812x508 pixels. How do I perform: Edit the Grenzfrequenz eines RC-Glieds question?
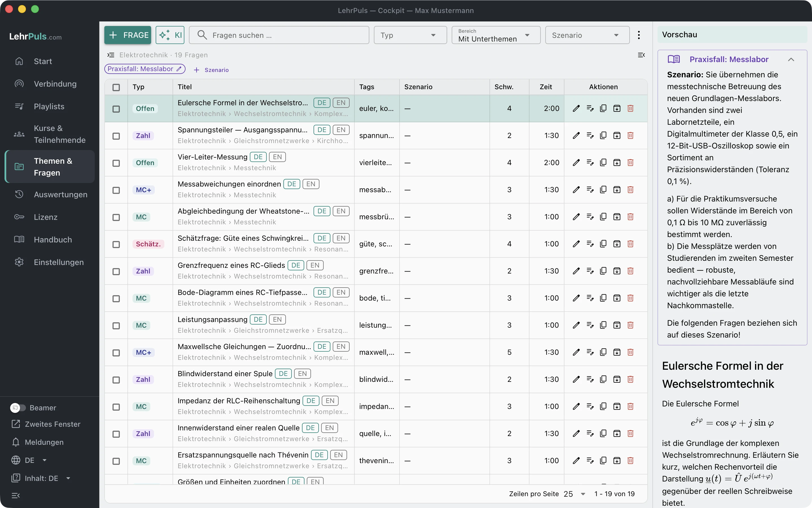576,271
